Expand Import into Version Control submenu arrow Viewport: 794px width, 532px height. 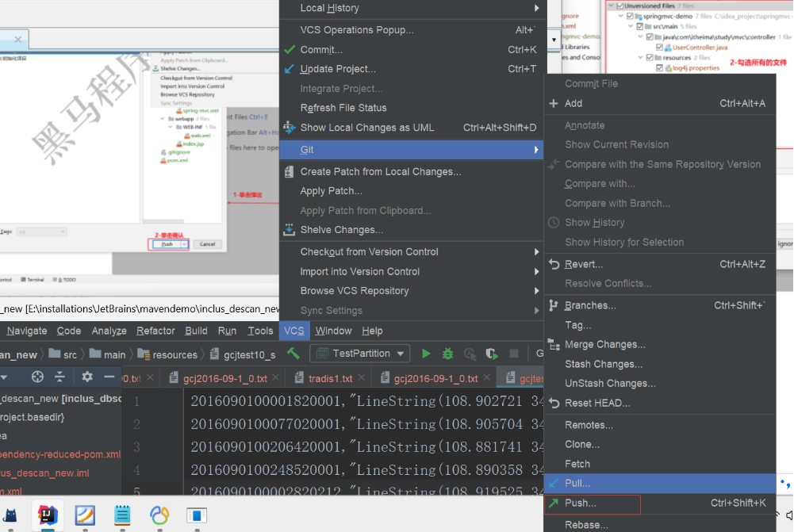pyautogui.click(x=536, y=272)
